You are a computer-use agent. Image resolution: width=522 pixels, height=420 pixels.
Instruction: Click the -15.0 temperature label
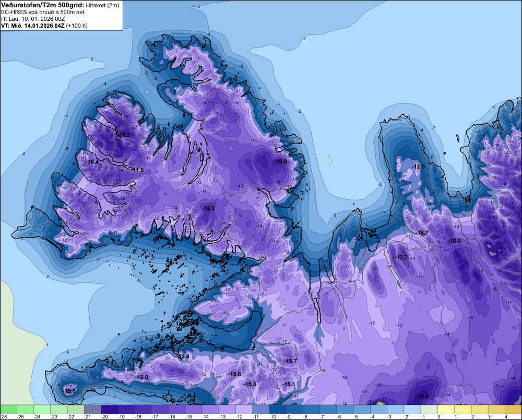click(x=142, y=377)
